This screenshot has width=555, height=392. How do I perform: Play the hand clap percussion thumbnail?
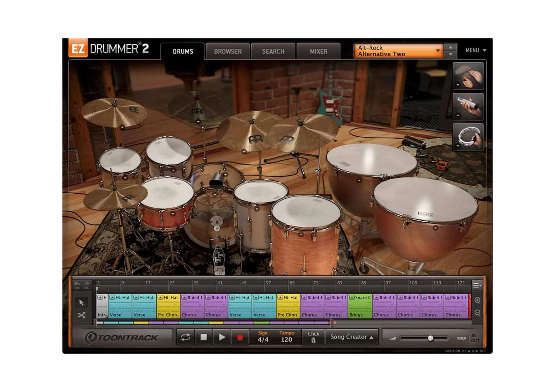click(468, 76)
